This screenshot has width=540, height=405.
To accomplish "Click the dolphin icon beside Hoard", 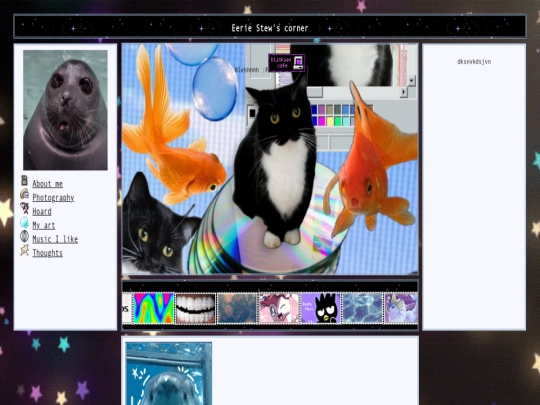I will click(24, 208).
